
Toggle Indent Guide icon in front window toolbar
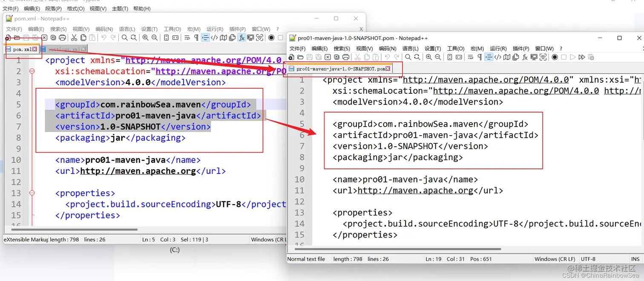tap(489, 57)
